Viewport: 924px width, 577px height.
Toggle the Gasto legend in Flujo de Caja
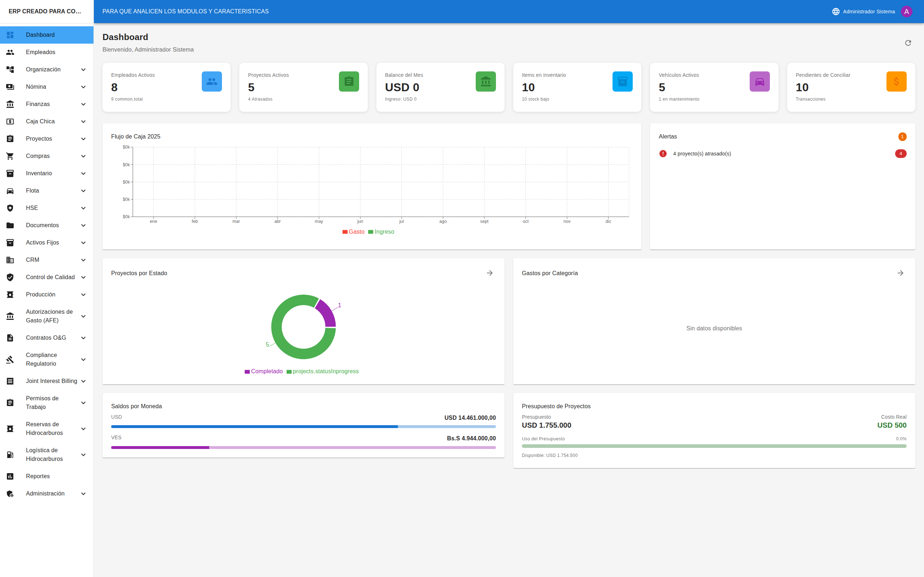354,232
